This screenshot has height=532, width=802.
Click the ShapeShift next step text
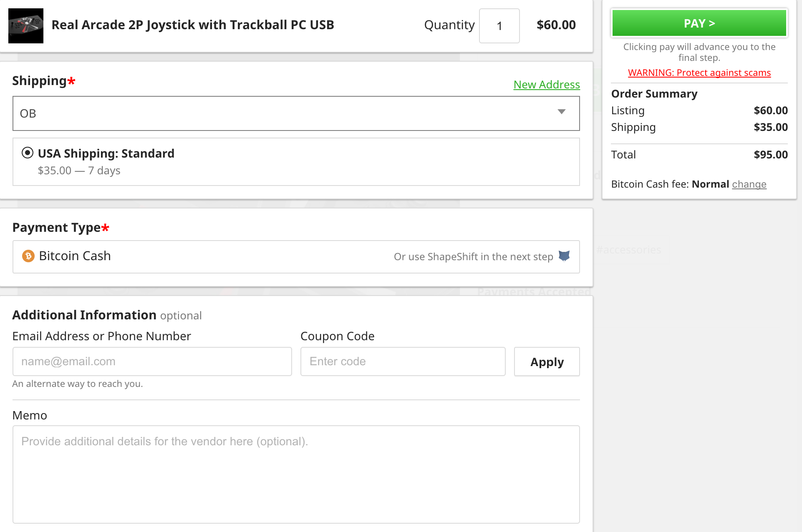click(x=474, y=257)
